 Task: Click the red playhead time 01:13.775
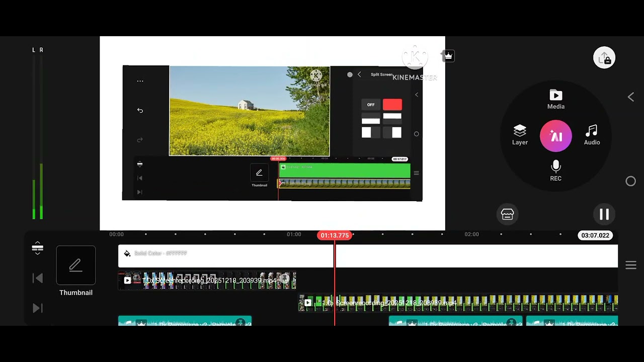pos(335,235)
